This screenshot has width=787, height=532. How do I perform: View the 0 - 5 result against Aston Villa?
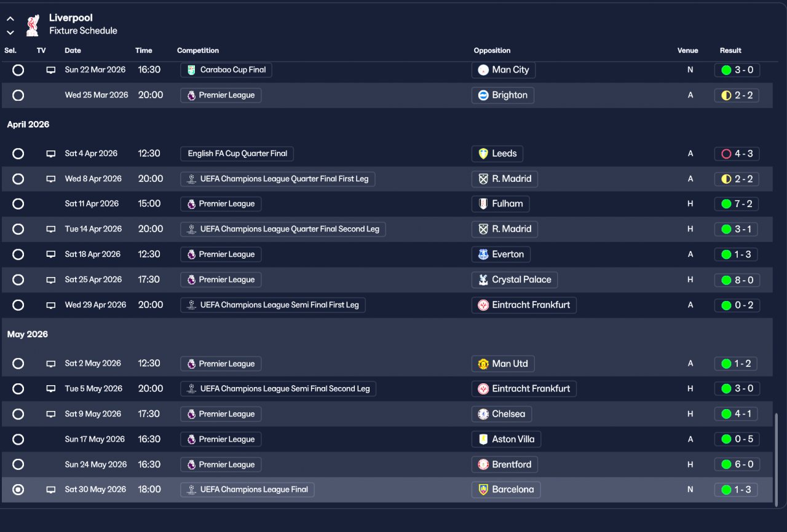tap(737, 439)
